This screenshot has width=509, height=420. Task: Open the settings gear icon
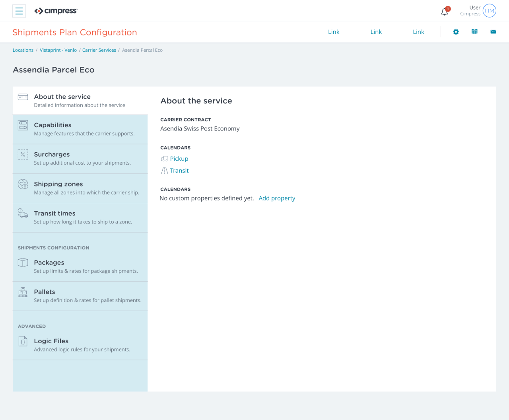(x=456, y=32)
